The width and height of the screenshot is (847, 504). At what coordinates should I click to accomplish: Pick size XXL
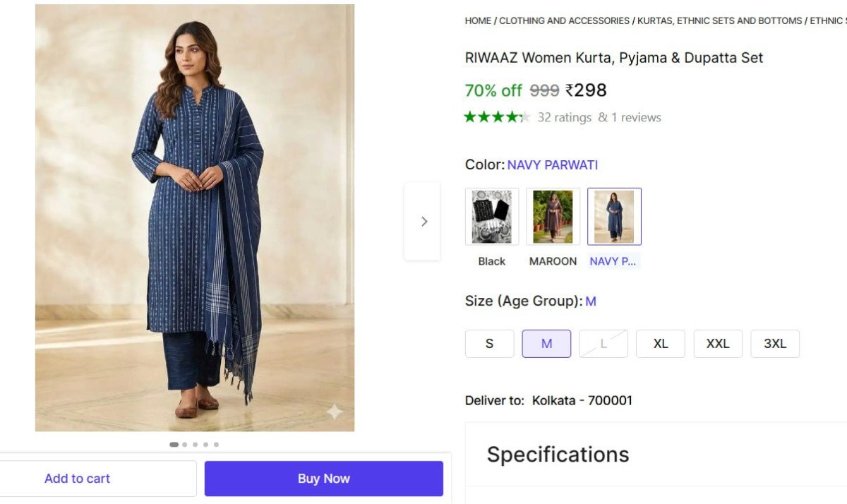click(x=718, y=344)
